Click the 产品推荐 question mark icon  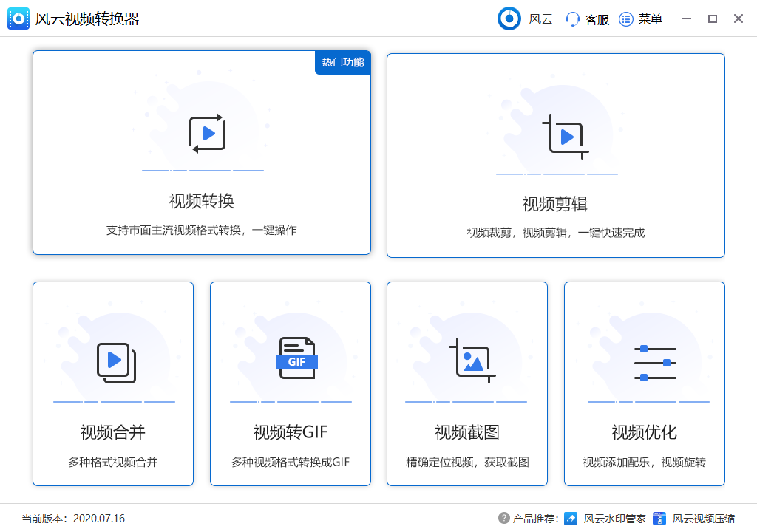click(x=504, y=519)
